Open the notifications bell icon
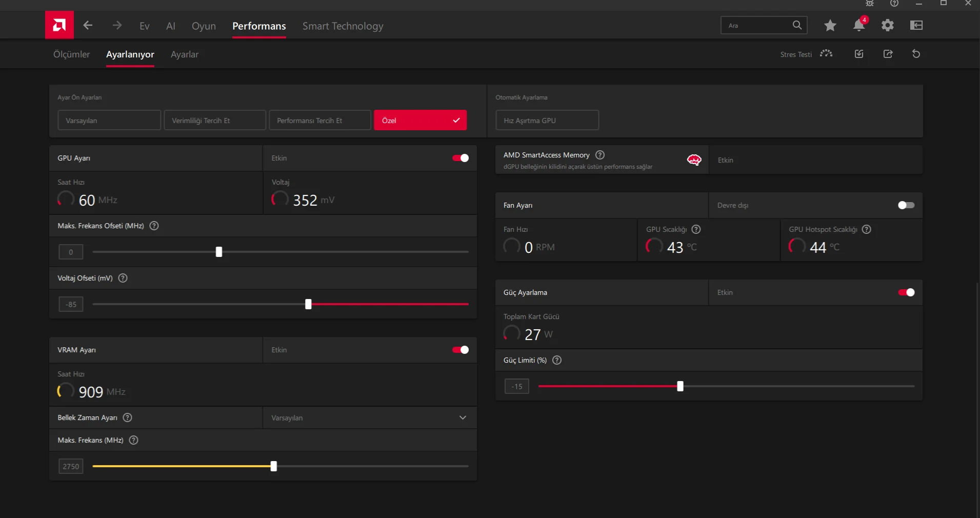 (859, 25)
